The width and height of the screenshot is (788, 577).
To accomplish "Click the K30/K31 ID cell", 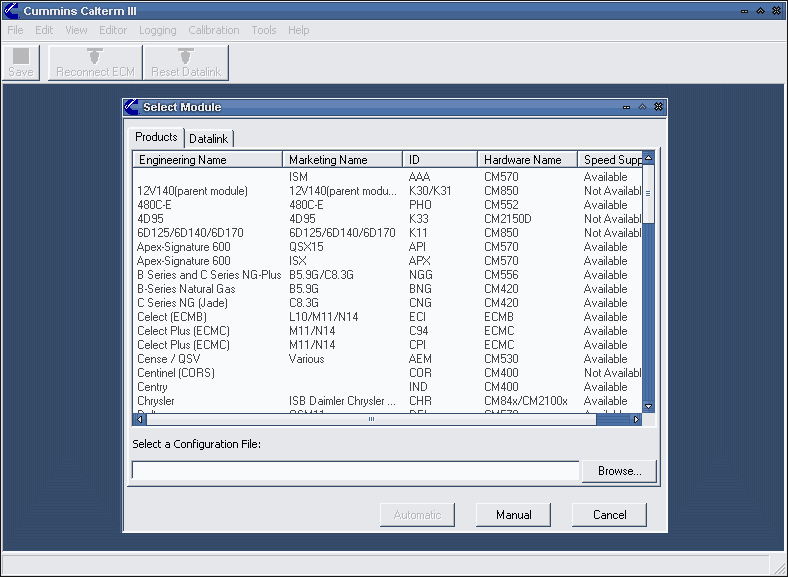I will [430, 191].
